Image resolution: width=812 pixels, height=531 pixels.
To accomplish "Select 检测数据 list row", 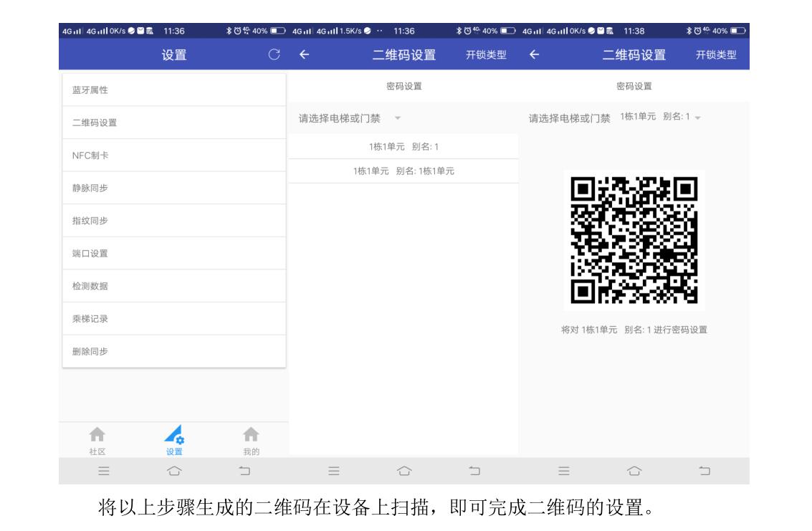I will (174, 286).
